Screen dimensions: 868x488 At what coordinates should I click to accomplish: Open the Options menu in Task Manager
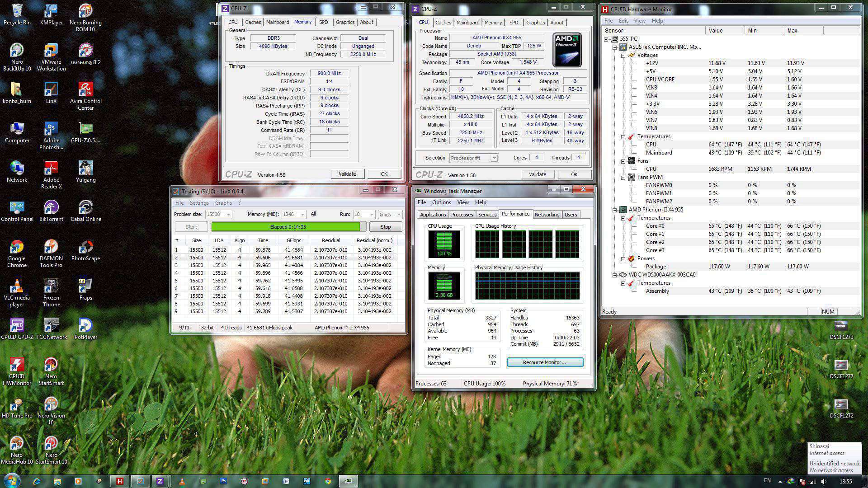pyautogui.click(x=441, y=202)
